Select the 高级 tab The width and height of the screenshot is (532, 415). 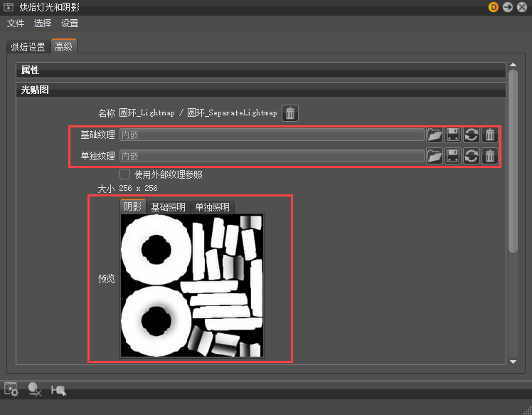pyautogui.click(x=64, y=46)
